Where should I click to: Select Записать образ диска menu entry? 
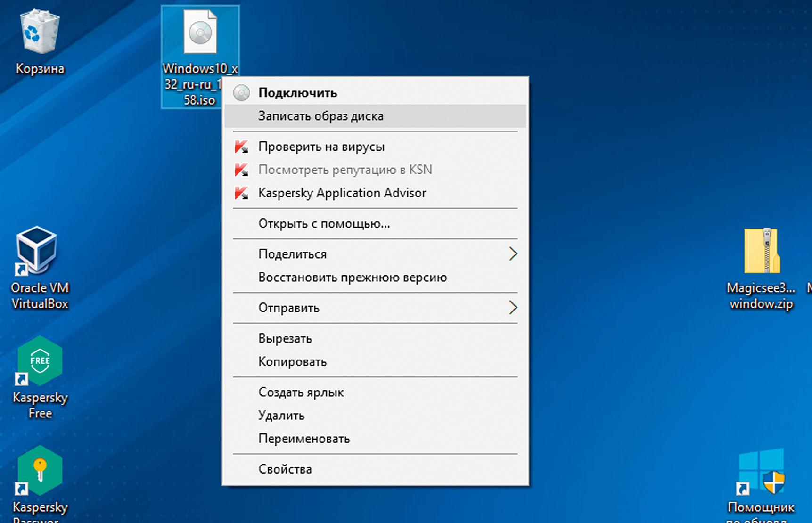[x=320, y=116]
